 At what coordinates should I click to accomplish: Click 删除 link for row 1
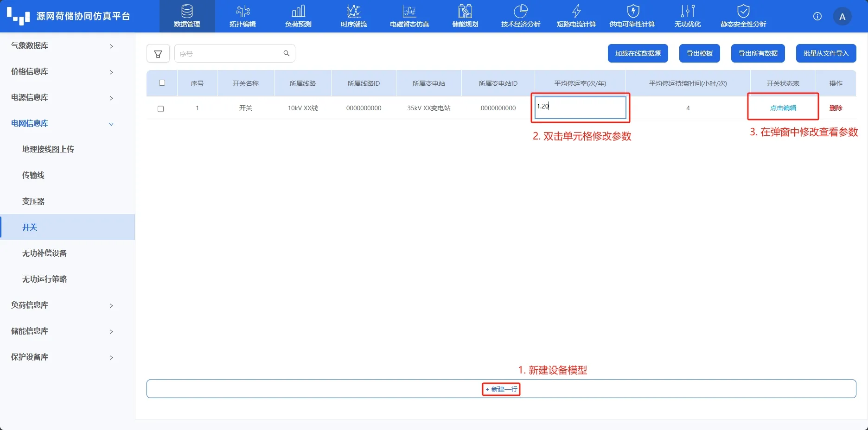[x=836, y=108]
